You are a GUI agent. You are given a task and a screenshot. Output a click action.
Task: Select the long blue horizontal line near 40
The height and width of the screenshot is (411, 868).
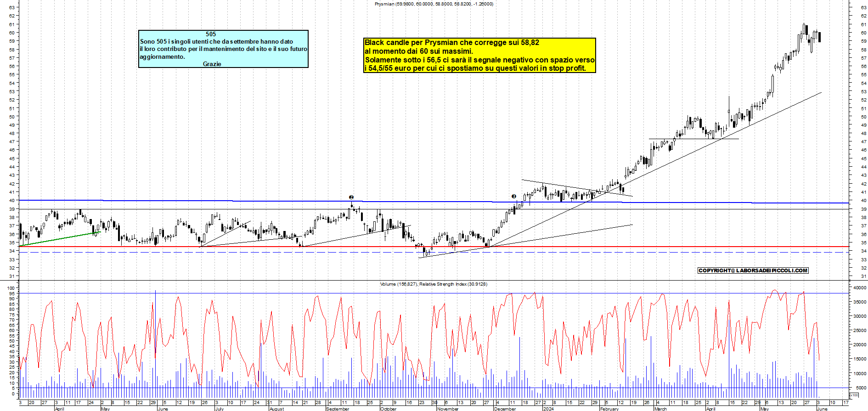[x=434, y=201]
